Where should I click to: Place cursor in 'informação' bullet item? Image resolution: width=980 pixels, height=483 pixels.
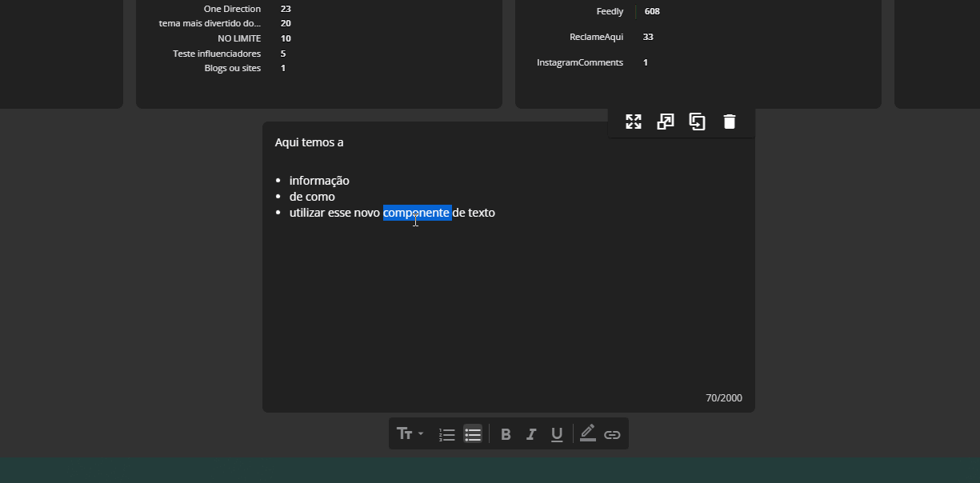click(319, 181)
